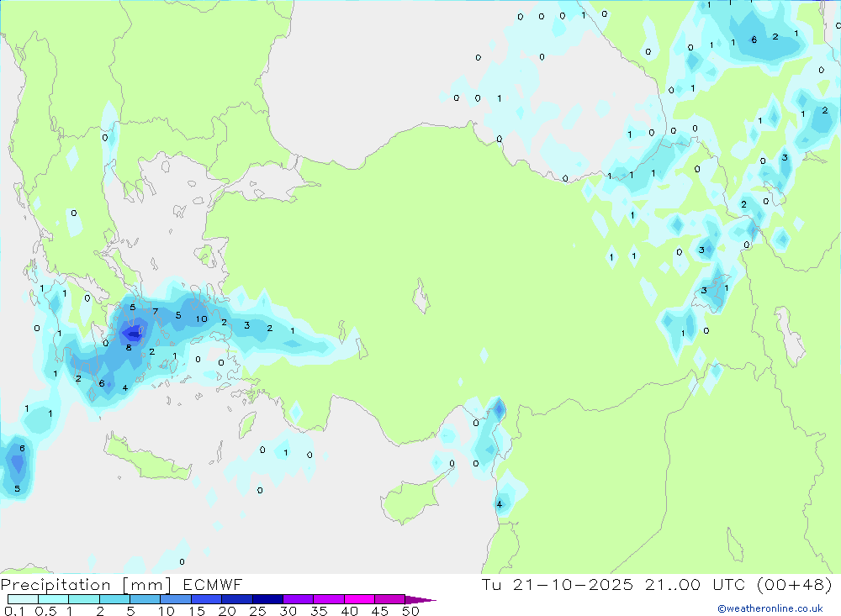
Task: Open the weatheronline.co.uk link
Action: pyautogui.click(x=770, y=608)
